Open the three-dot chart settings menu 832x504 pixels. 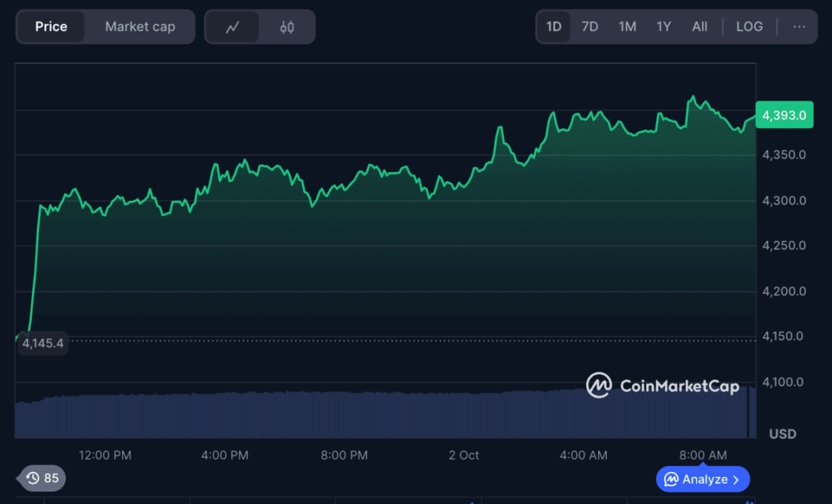[799, 26]
